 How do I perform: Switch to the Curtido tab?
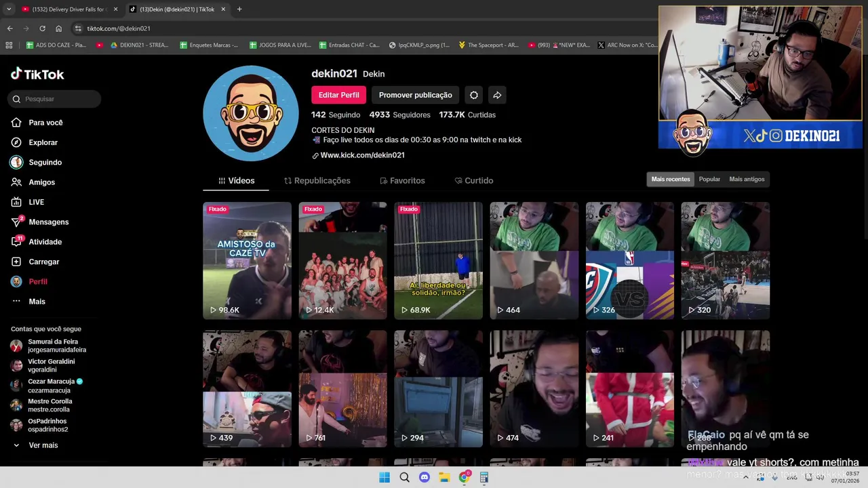pos(473,180)
